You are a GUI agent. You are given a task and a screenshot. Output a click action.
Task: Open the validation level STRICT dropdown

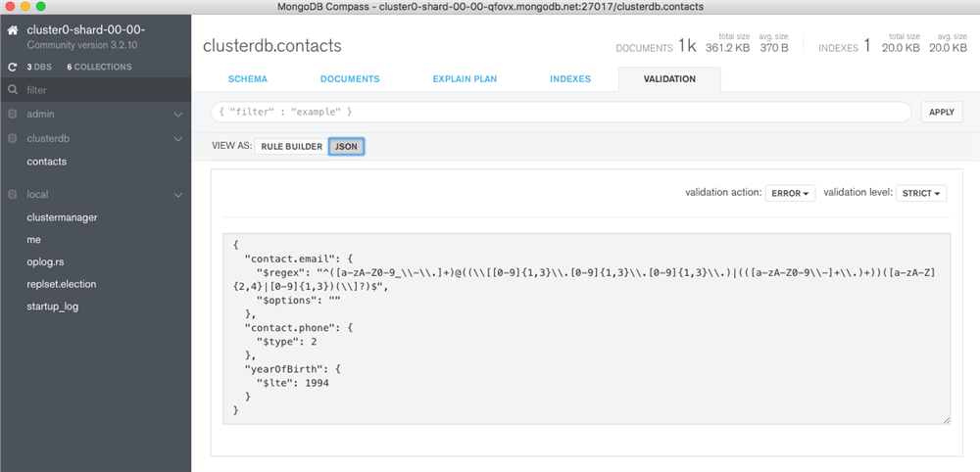coord(921,194)
